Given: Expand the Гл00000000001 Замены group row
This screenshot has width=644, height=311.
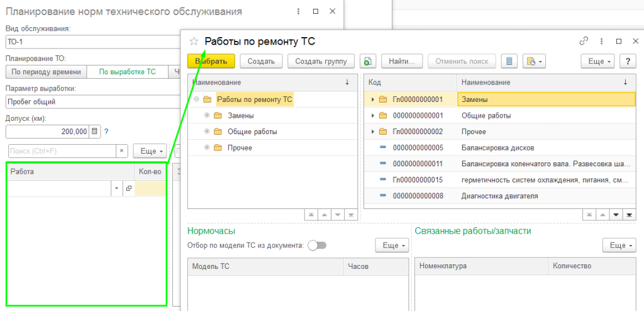Looking at the screenshot, I should pos(373,99).
